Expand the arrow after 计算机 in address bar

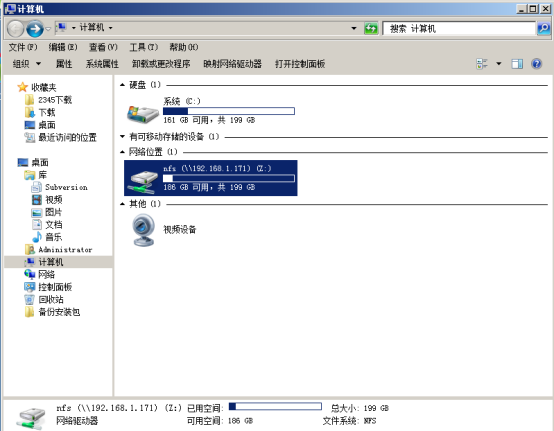pyautogui.click(x=110, y=28)
